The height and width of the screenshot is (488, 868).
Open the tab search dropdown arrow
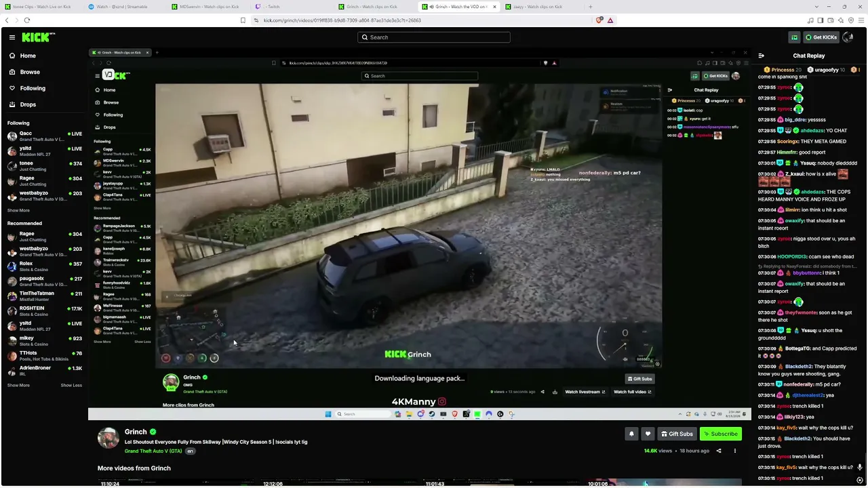pos(816,7)
